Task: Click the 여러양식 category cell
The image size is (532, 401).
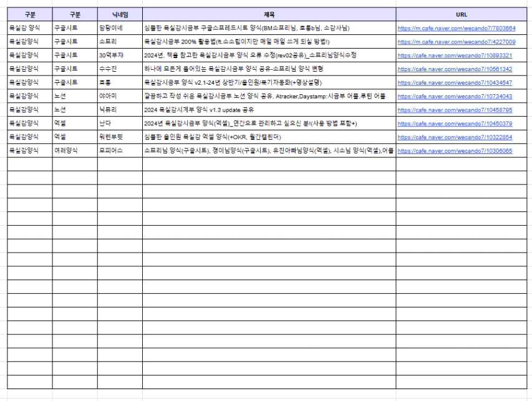Action: click(x=75, y=150)
